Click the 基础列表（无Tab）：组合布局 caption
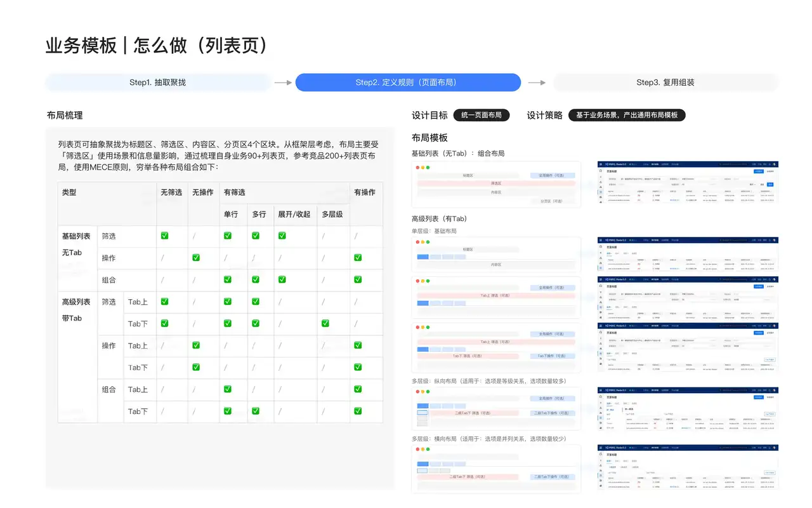 click(x=458, y=154)
